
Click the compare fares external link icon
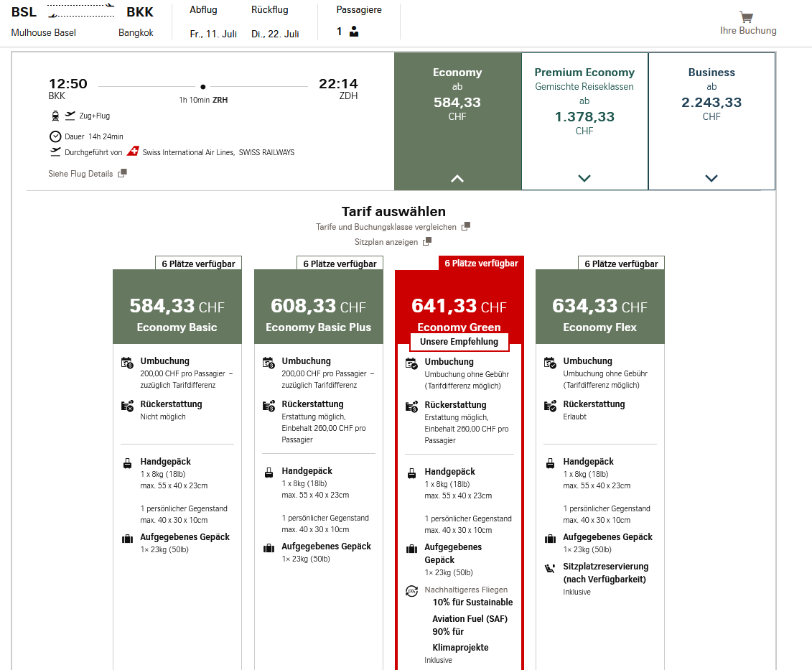(x=466, y=226)
